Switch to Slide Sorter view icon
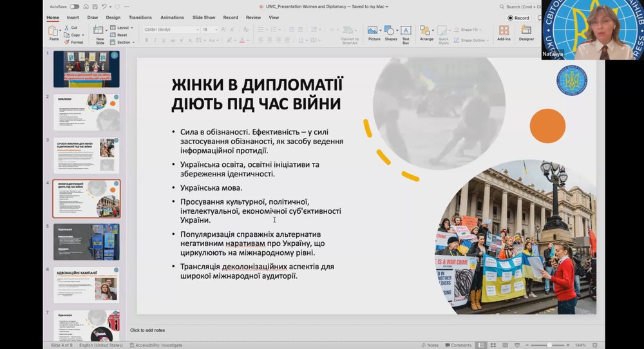Image resolution: width=644 pixels, height=349 pixels. pyautogui.click(x=493, y=345)
